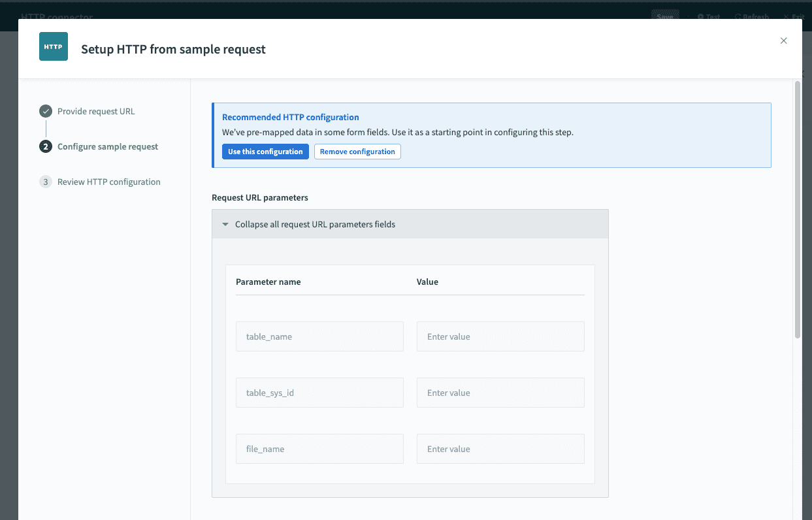Dismiss the setup dialog with the X
Image resolution: width=812 pixels, height=520 pixels.
783,41
